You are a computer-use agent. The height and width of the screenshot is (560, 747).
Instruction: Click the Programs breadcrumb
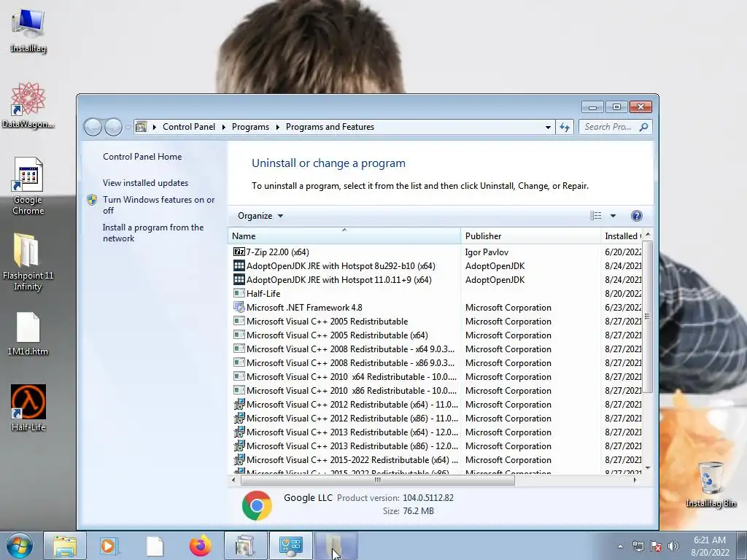250,127
